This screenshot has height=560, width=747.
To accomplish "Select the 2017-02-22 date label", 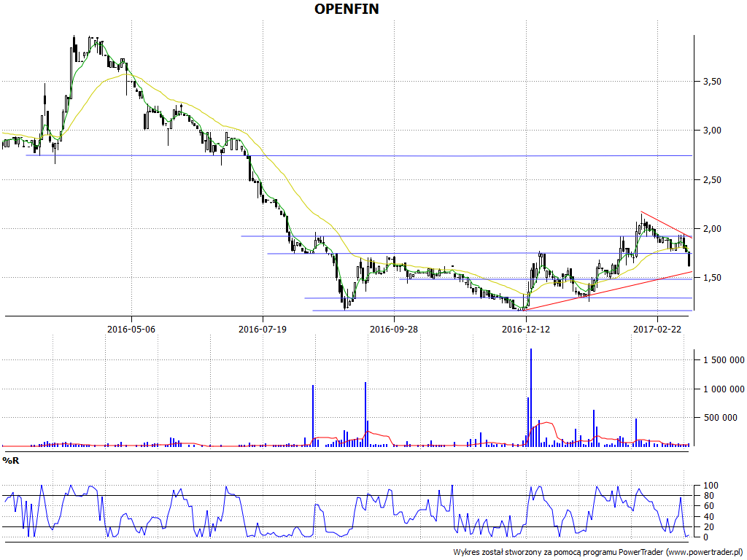I will pos(657,329).
